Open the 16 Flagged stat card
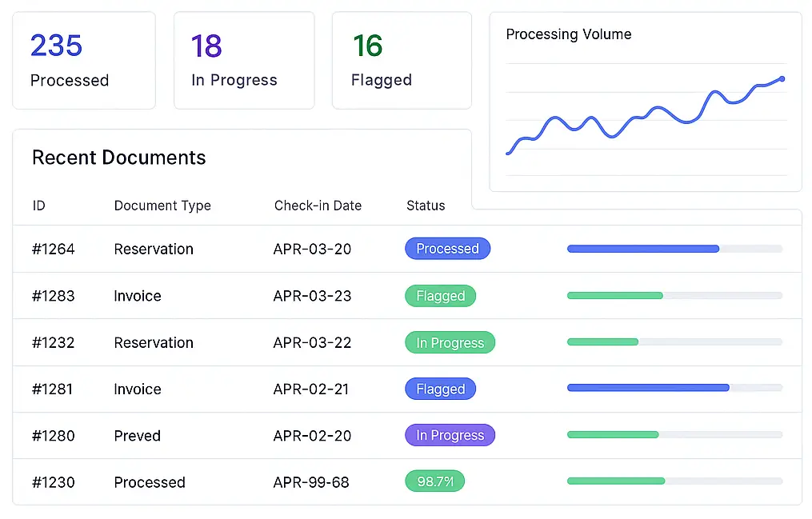812x519 pixels. pyautogui.click(x=401, y=60)
